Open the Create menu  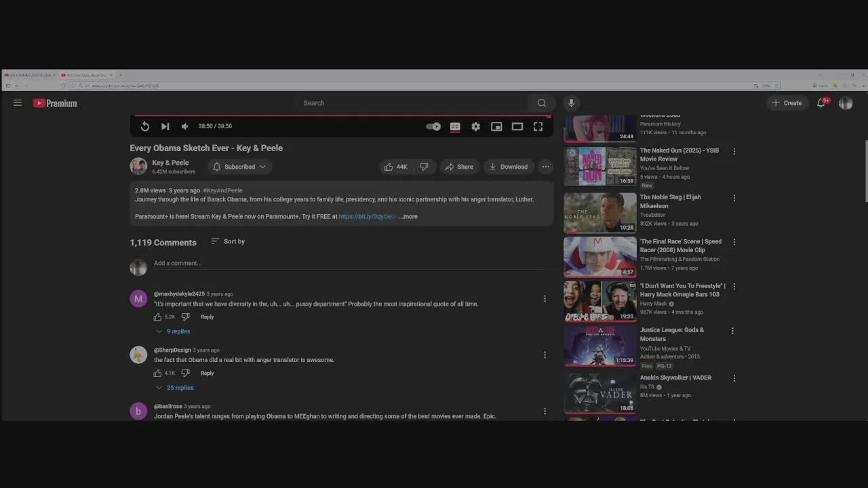point(787,103)
